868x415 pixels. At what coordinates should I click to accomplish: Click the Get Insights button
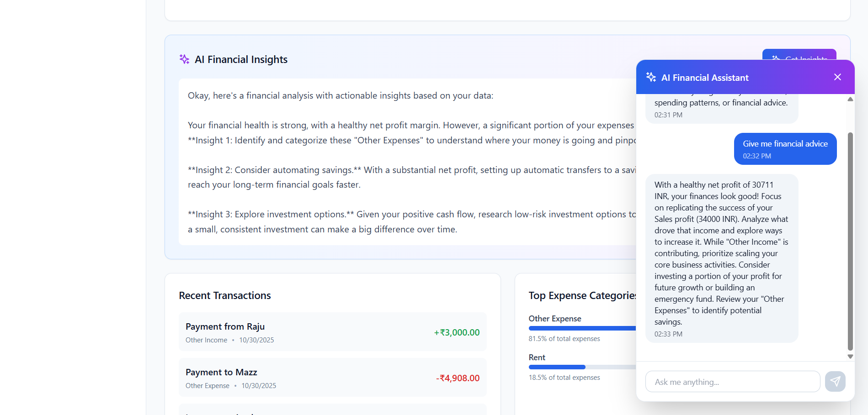(799, 55)
